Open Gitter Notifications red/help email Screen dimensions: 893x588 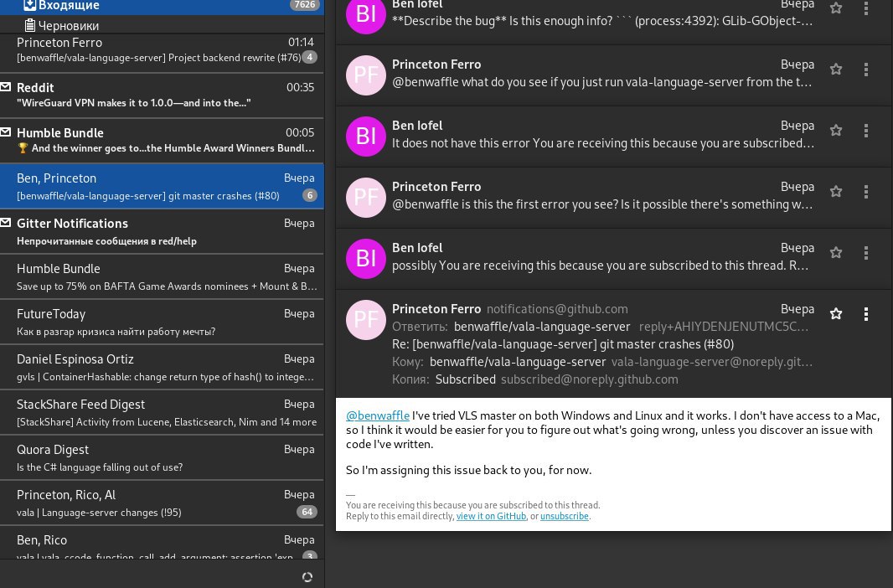[162, 231]
